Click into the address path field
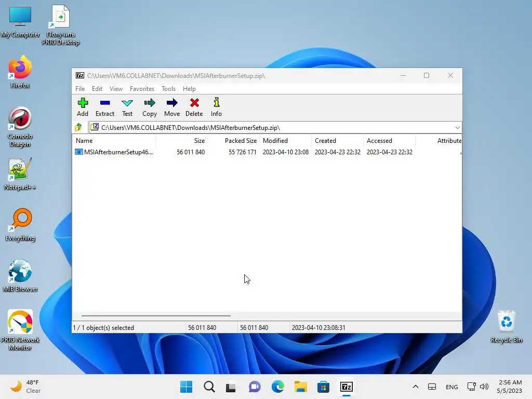Image resolution: width=532 pixels, height=399 pixels. point(275,128)
